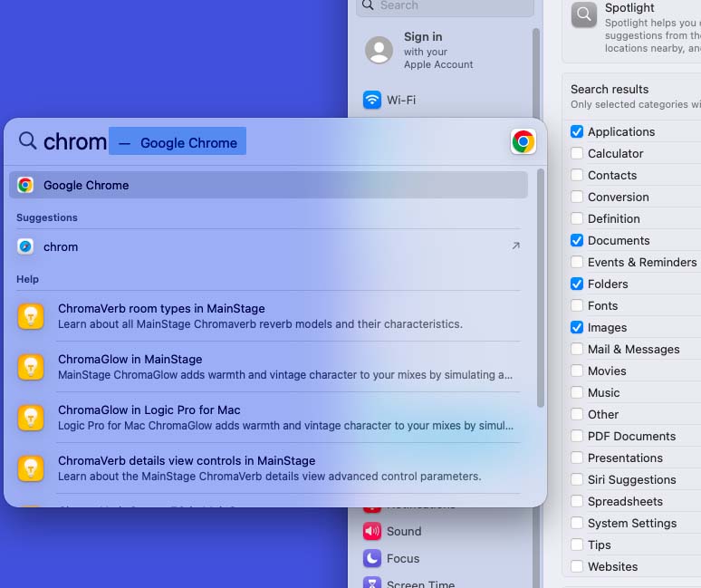The image size is (701, 588).
Task: Open ChromaGlow in MainStage help article
Action: [x=268, y=367]
